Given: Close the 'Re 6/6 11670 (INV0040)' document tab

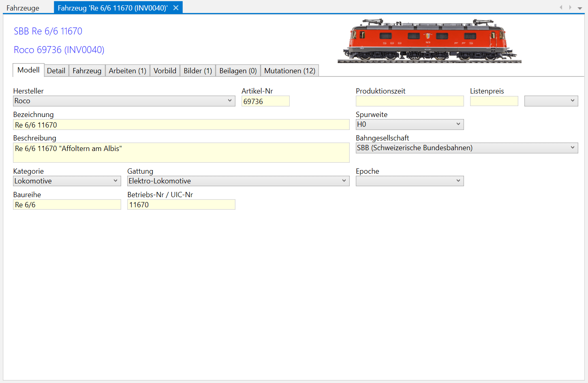Looking at the screenshot, I should (176, 8).
